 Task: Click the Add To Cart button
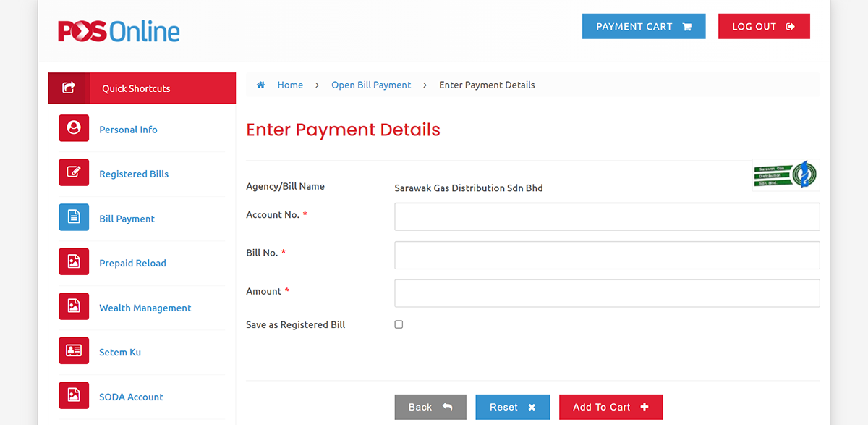[x=610, y=407]
